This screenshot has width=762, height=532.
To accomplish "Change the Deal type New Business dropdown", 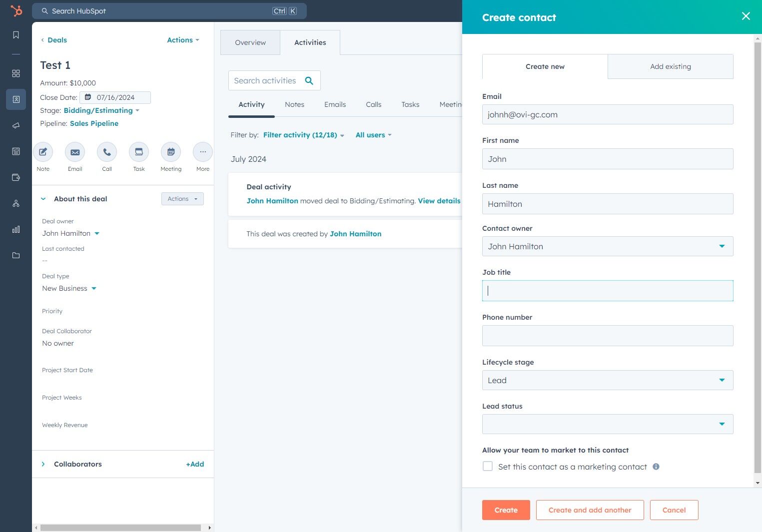I will 69,288.
